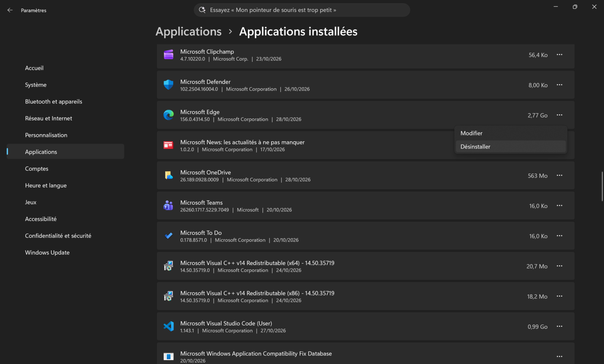Open the Comptes section
Screen dimensions: 604x364
pyautogui.click(x=65, y=169)
